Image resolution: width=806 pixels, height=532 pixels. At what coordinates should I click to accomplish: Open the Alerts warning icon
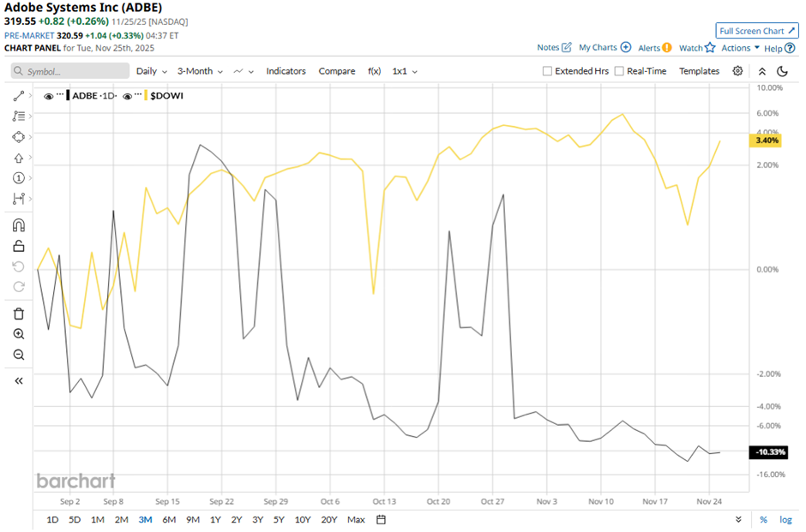click(x=667, y=48)
